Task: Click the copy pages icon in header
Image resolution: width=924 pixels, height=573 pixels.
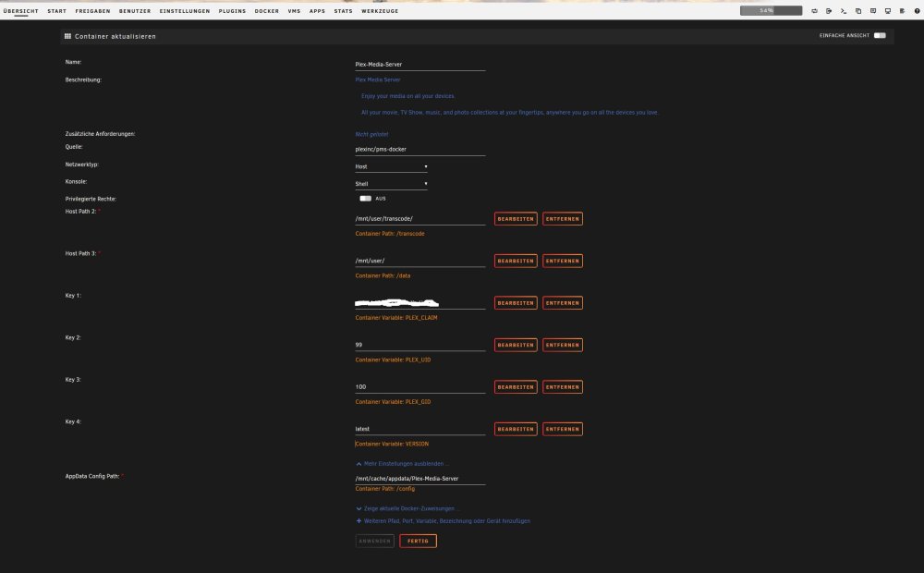Action: [x=858, y=10]
